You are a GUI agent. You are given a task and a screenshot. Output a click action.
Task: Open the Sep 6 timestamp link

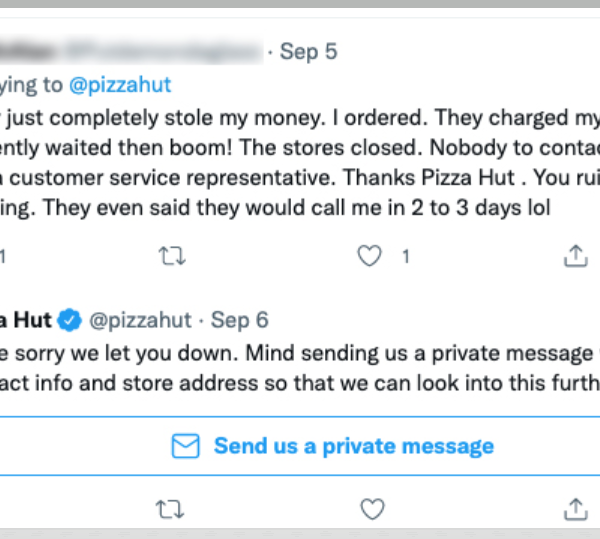(x=240, y=320)
